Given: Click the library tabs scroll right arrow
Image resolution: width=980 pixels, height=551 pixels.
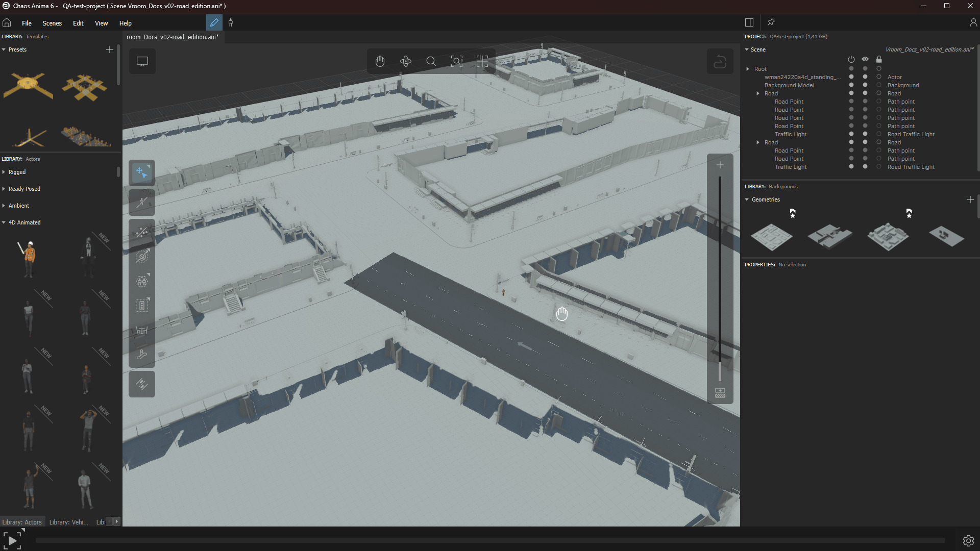Looking at the screenshot, I should [117, 521].
